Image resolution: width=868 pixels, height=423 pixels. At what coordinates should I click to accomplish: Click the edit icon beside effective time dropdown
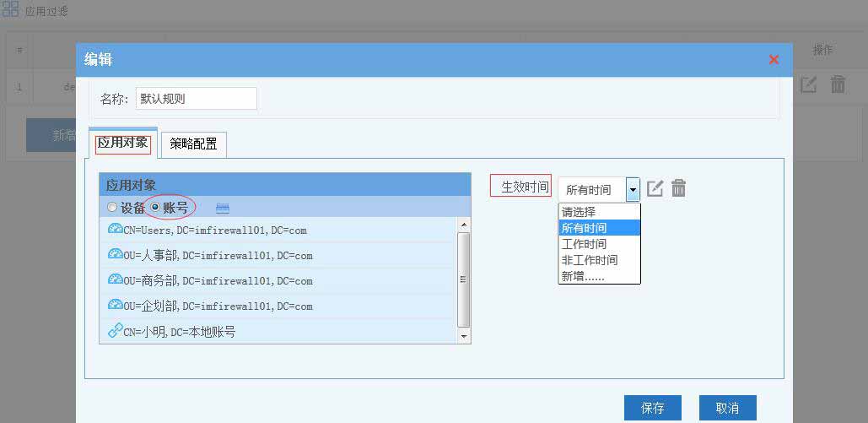pyautogui.click(x=655, y=188)
